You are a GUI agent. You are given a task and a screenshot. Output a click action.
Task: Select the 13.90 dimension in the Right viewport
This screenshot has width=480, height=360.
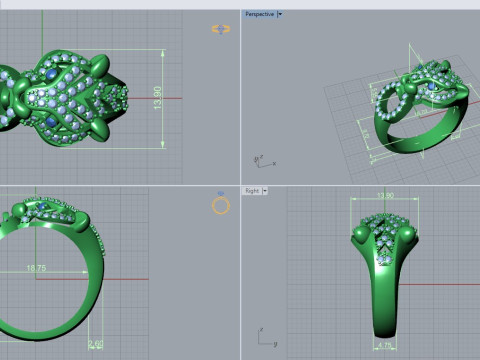[x=385, y=195]
